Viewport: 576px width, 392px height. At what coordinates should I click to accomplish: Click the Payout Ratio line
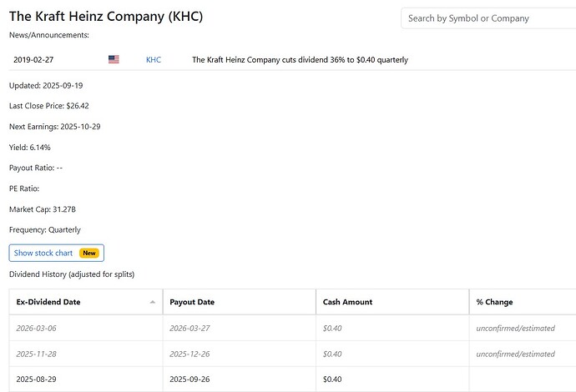coord(36,168)
